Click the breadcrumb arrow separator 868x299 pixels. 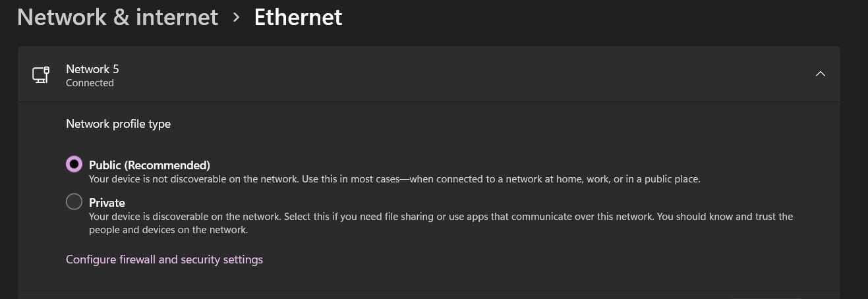pos(236,18)
